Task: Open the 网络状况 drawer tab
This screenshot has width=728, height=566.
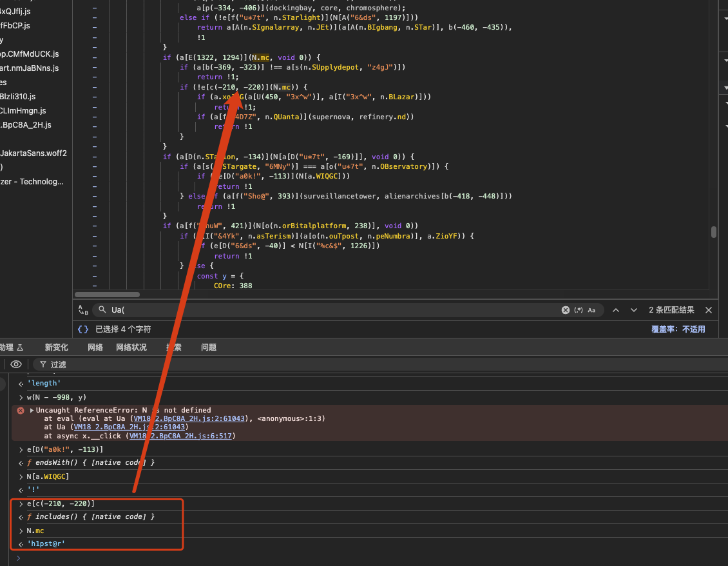Action: pos(131,347)
